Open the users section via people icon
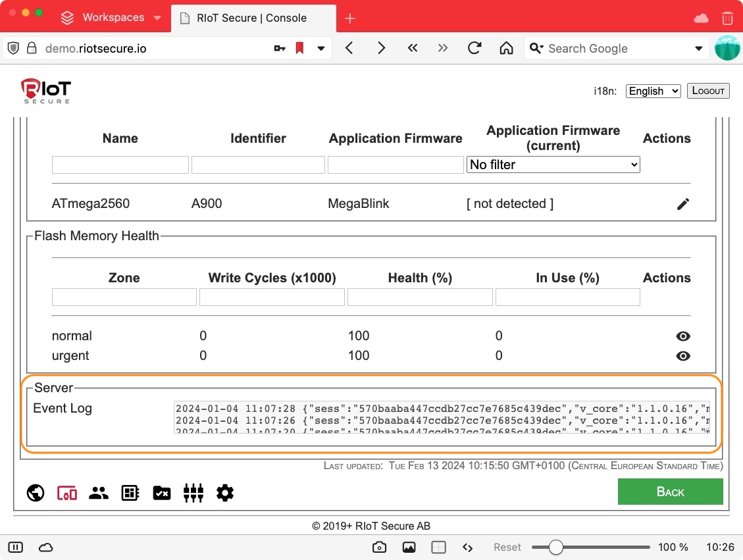This screenshot has width=743, height=560. pyautogui.click(x=98, y=492)
